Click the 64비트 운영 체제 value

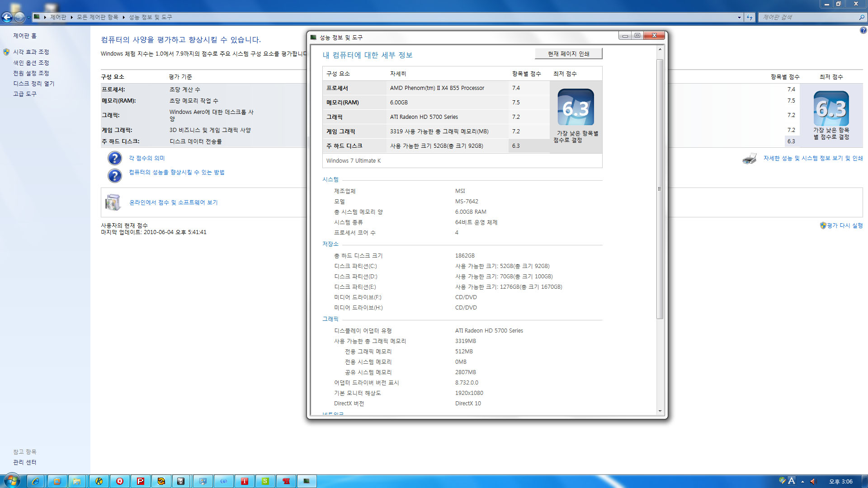(476, 222)
